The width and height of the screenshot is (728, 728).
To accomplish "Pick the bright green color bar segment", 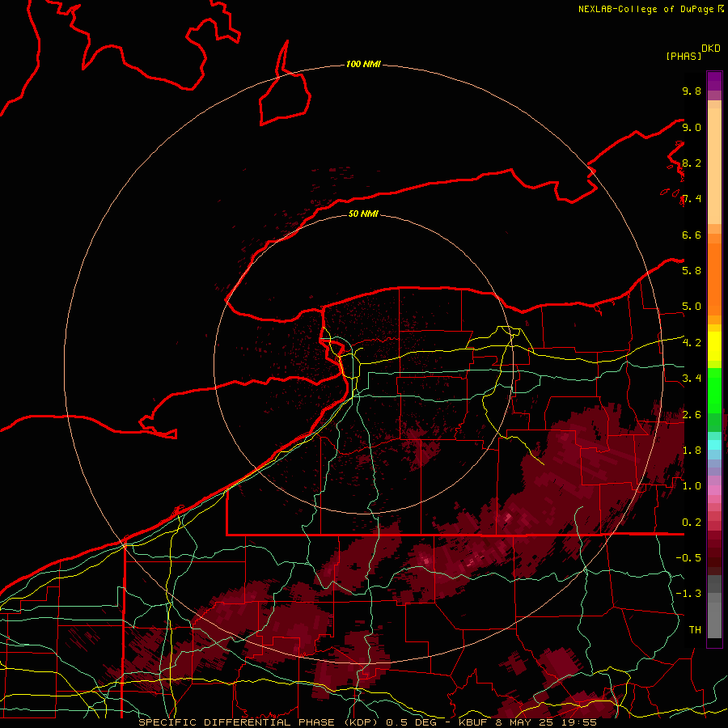I will point(714,391).
